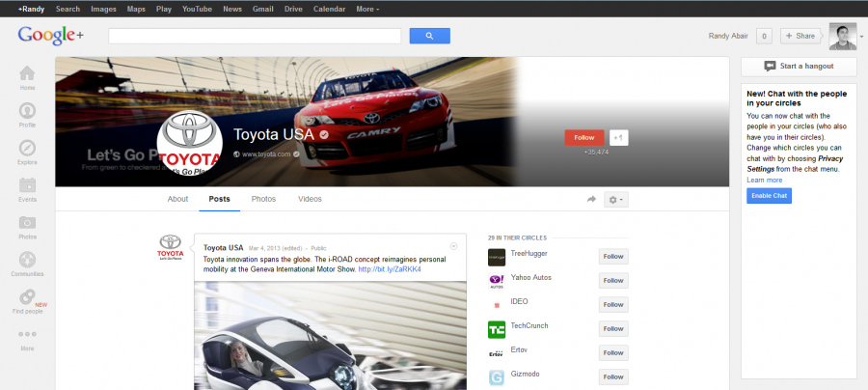Click the More dots icon in sidebar
The height and width of the screenshot is (390, 868).
(27, 334)
